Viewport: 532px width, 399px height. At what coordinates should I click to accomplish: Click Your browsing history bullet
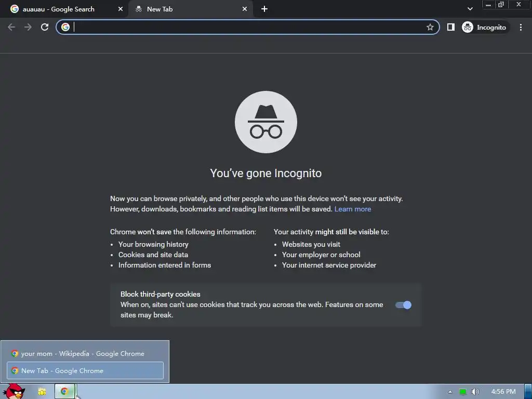pos(153,244)
